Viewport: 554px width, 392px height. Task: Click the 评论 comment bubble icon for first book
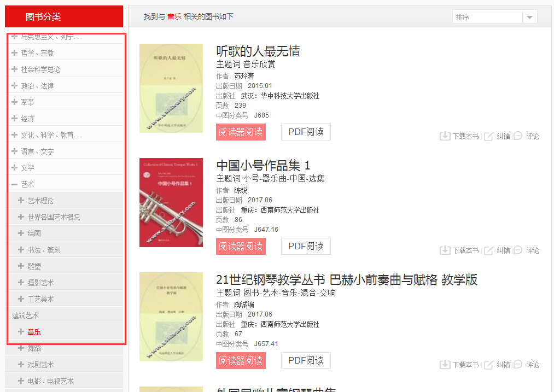click(518, 136)
